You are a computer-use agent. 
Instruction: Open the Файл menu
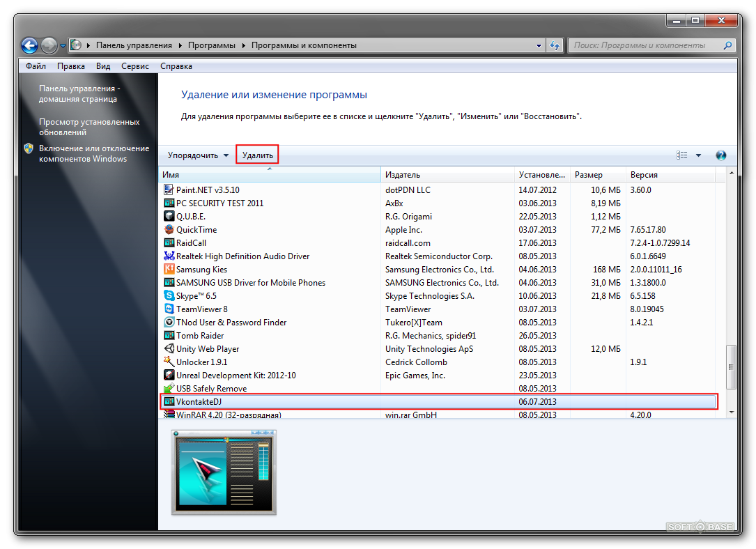click(36, 66)
